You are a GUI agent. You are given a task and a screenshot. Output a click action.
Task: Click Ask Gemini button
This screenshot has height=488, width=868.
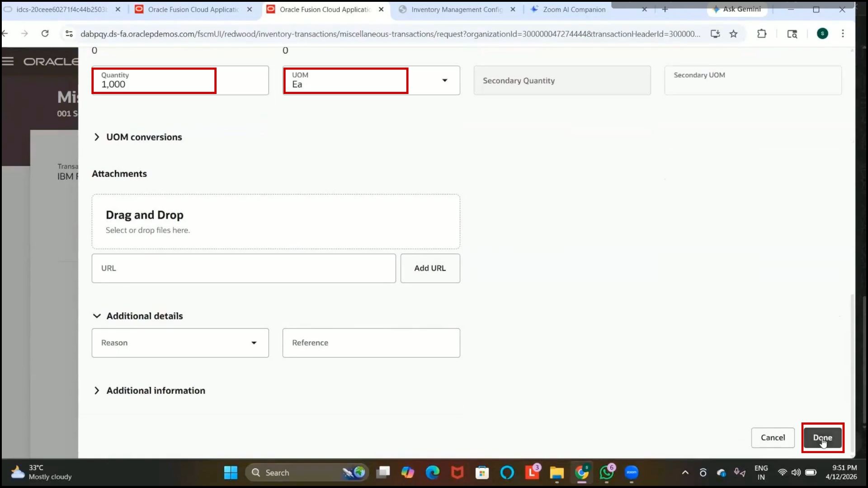pos(737,9)
